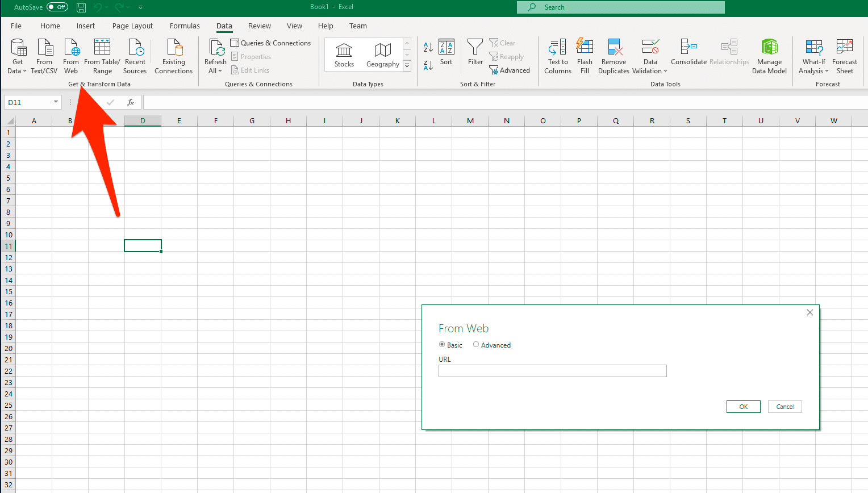Select row 20 header
Screen dimensions: 868x493
pos(8,348)
